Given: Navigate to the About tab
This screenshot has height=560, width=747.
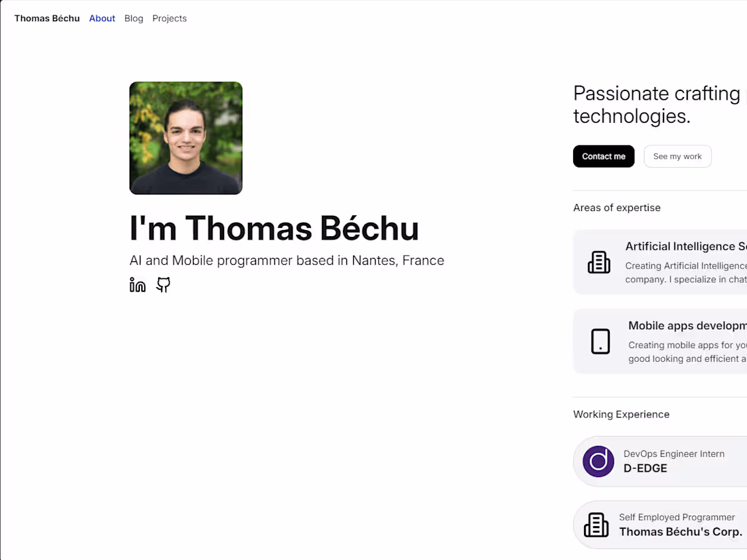Looking at the screenshot, I should pos(102,18).
